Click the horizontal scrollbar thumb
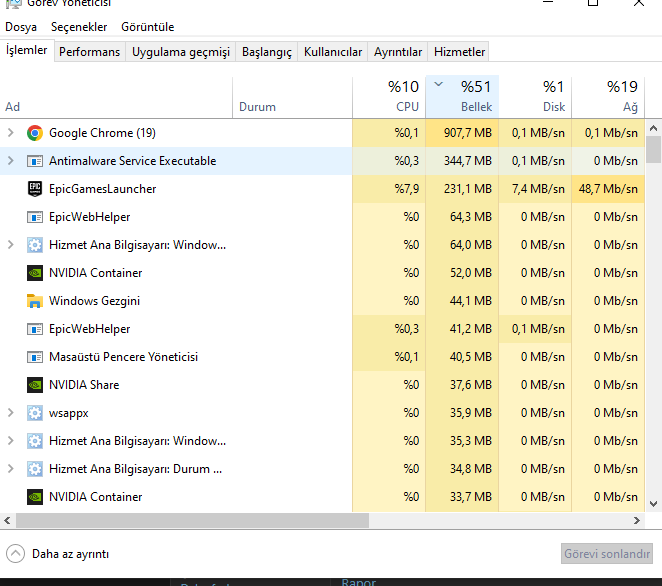This screenshot has width=662, height=586. 193,521
